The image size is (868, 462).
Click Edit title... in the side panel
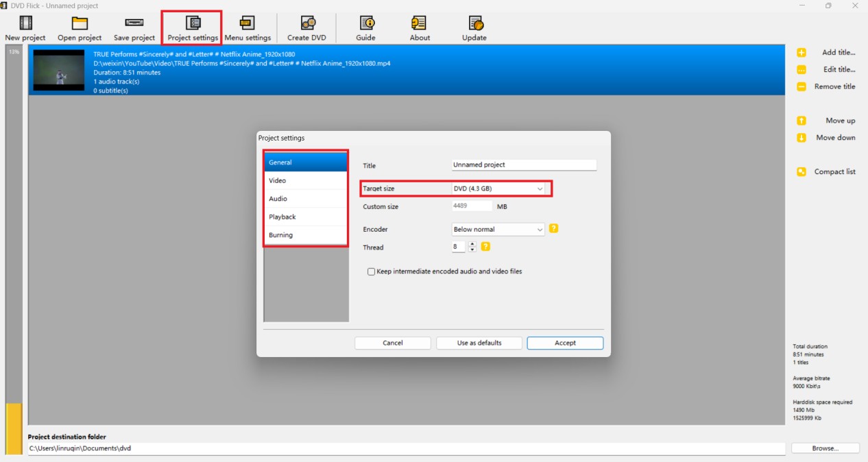839,69
